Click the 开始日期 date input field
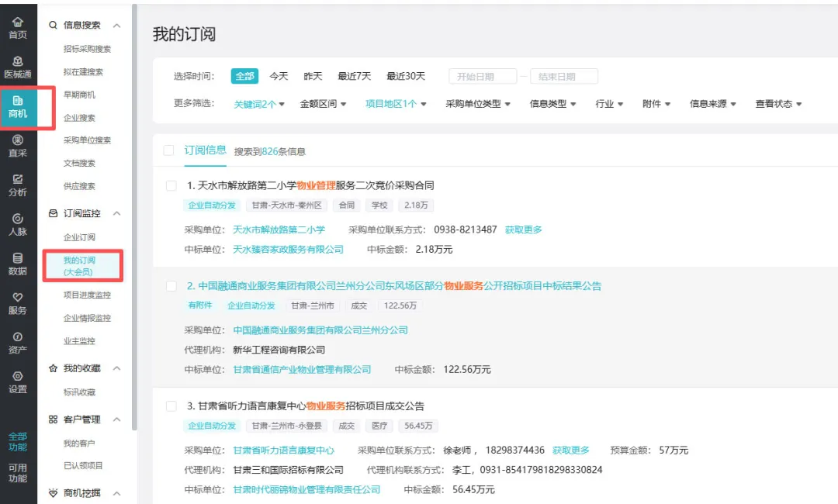Screen dimensions: 838x504 point(483,77)
